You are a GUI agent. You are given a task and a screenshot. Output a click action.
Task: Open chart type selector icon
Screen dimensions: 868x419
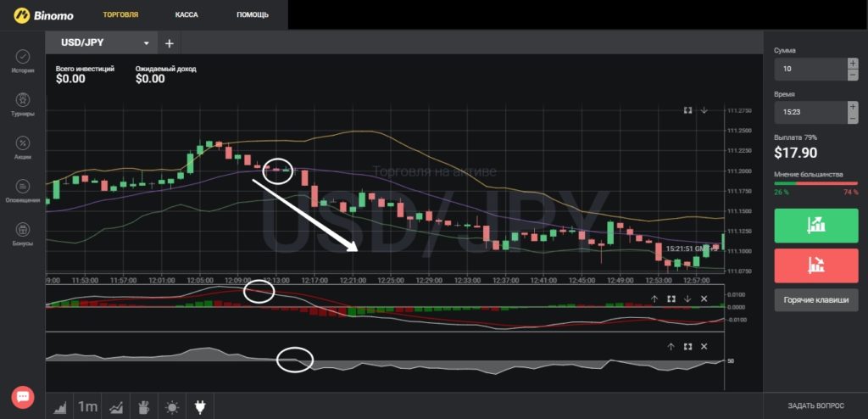click(60, 407)
